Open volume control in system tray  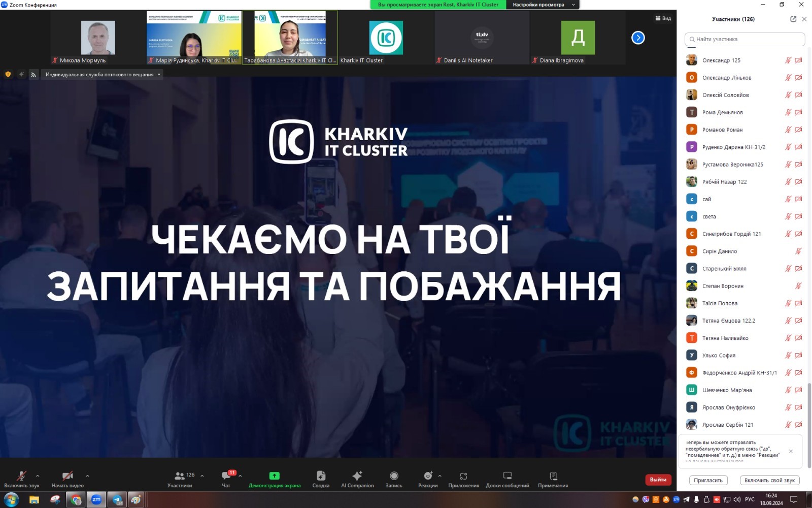(736, 499)
